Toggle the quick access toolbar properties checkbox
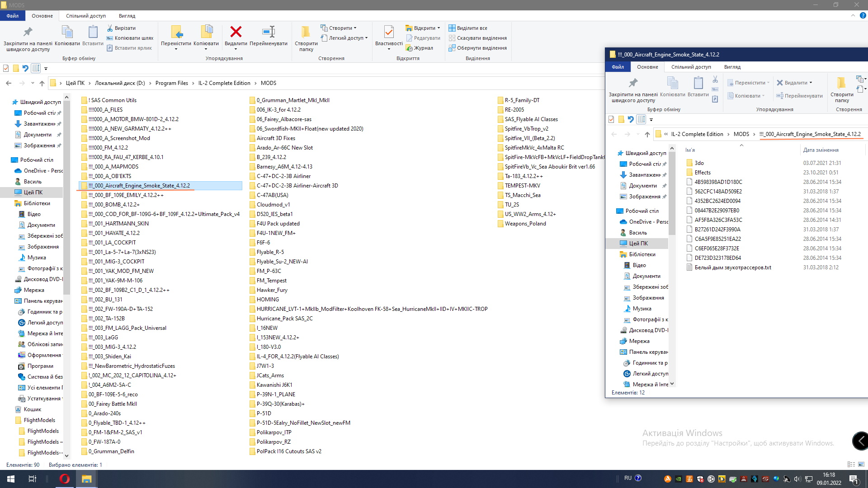 [x=6, y=69]
